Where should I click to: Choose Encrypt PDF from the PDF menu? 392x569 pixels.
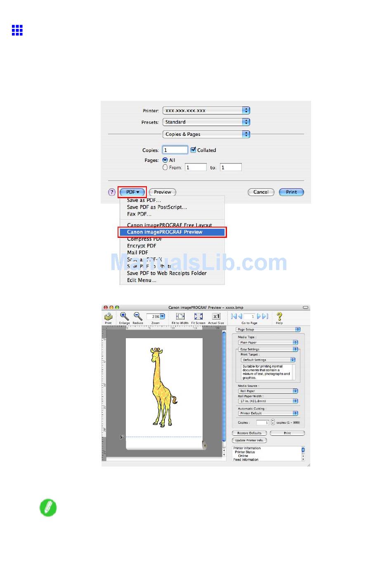coord(142,246)
